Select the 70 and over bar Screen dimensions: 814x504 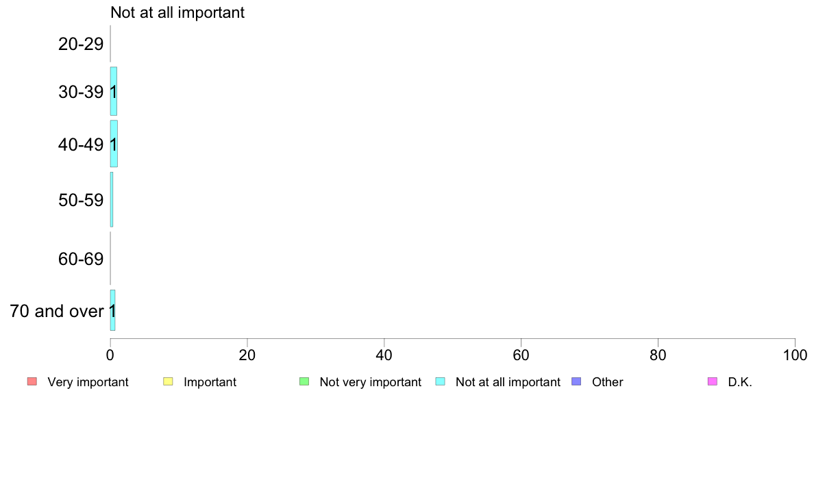[112, 310]
